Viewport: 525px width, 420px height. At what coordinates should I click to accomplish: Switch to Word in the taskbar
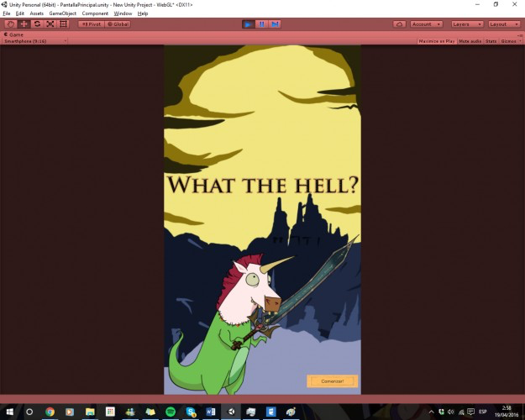click(x=211, y=412)
